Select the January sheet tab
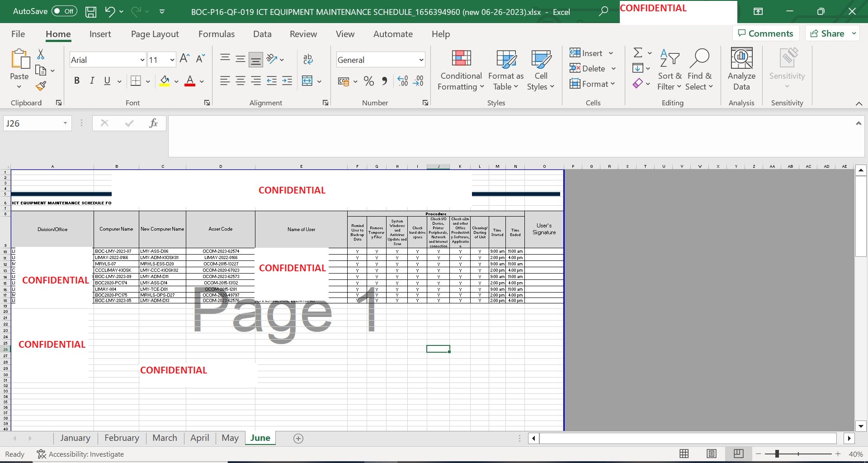The height and width of the screenshot is (463, 868). point(75,438)
